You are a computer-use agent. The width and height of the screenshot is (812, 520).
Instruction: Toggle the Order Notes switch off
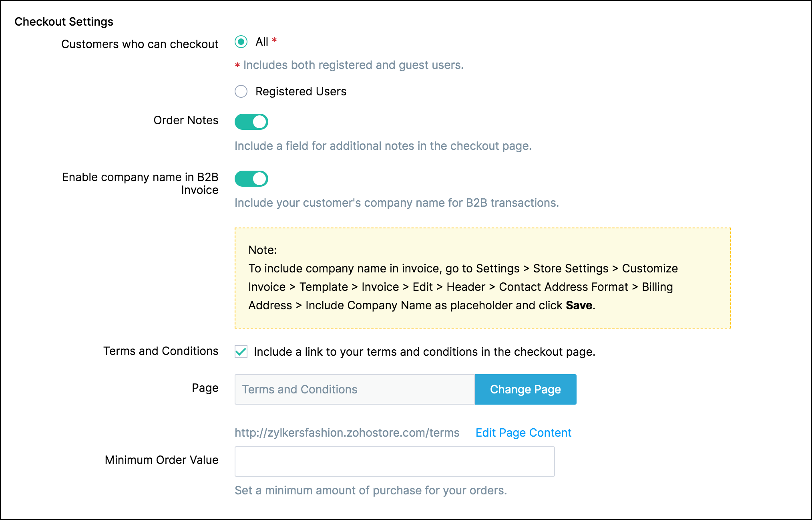[x=251, y=122]
